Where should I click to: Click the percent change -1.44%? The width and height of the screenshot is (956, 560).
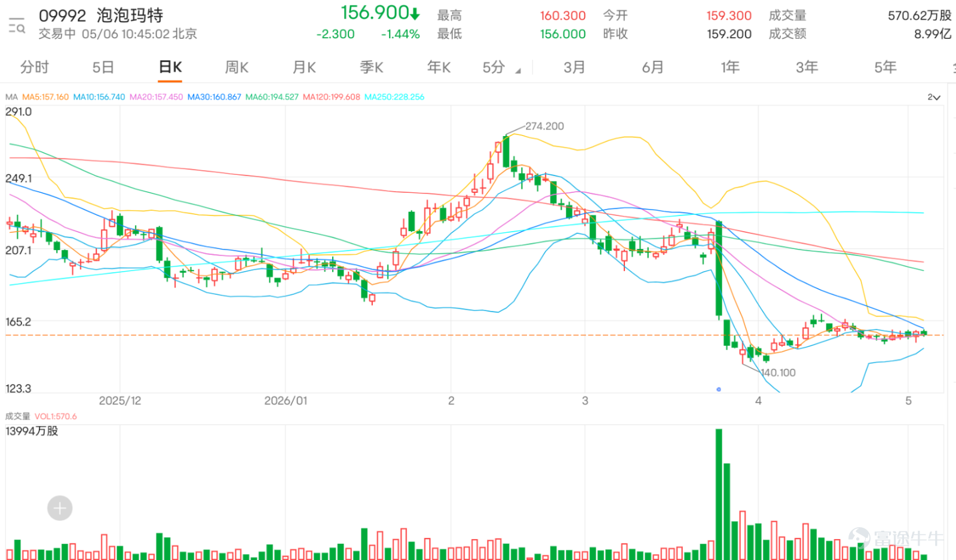400,34
